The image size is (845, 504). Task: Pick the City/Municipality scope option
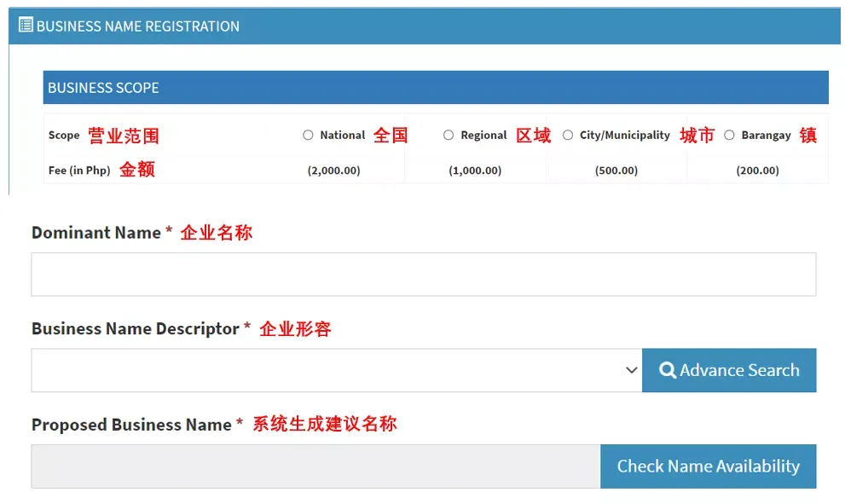point(568,136)
